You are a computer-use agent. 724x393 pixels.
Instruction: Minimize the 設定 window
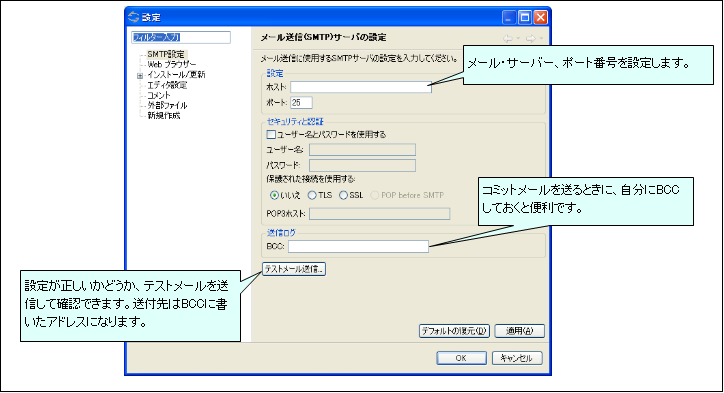click(509, 18)
